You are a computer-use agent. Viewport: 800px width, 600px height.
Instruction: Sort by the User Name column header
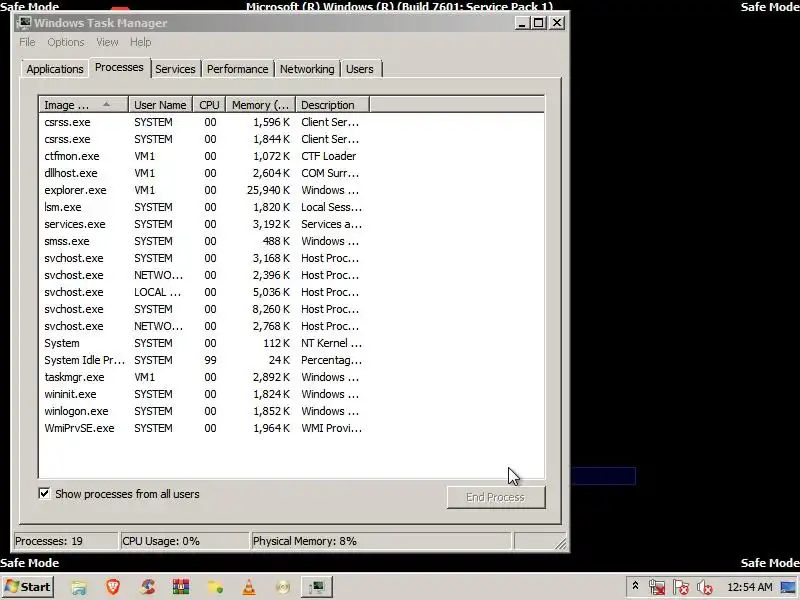point(160,105)
